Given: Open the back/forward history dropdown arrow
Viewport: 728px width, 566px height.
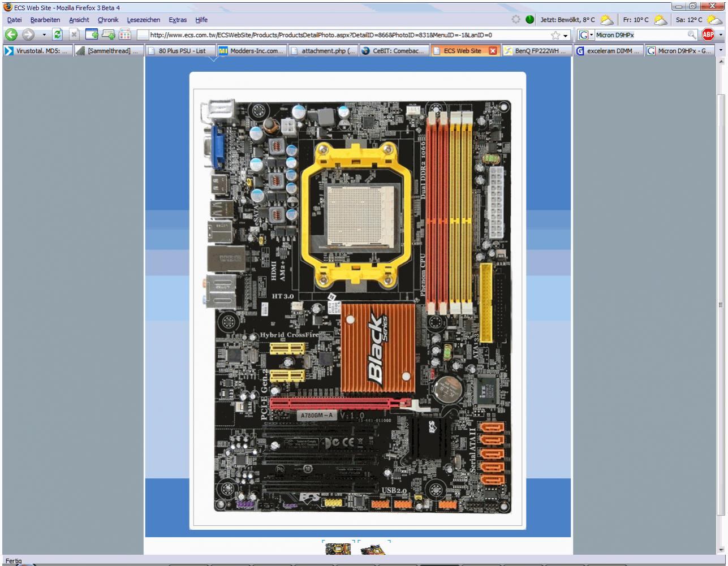Looking at the screenshot, I should 44,35.
